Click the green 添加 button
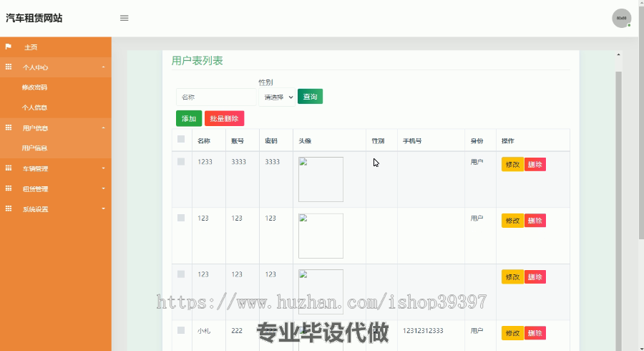 [189, 118]
